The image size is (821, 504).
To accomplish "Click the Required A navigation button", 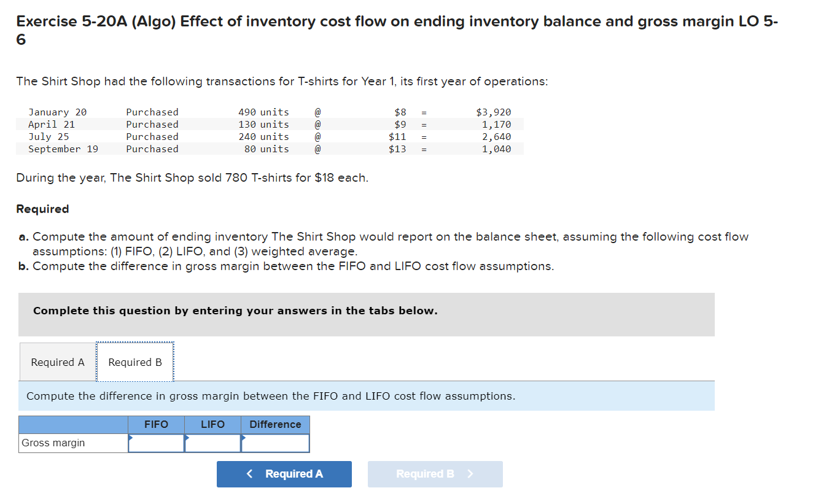I will pos(284,474).
